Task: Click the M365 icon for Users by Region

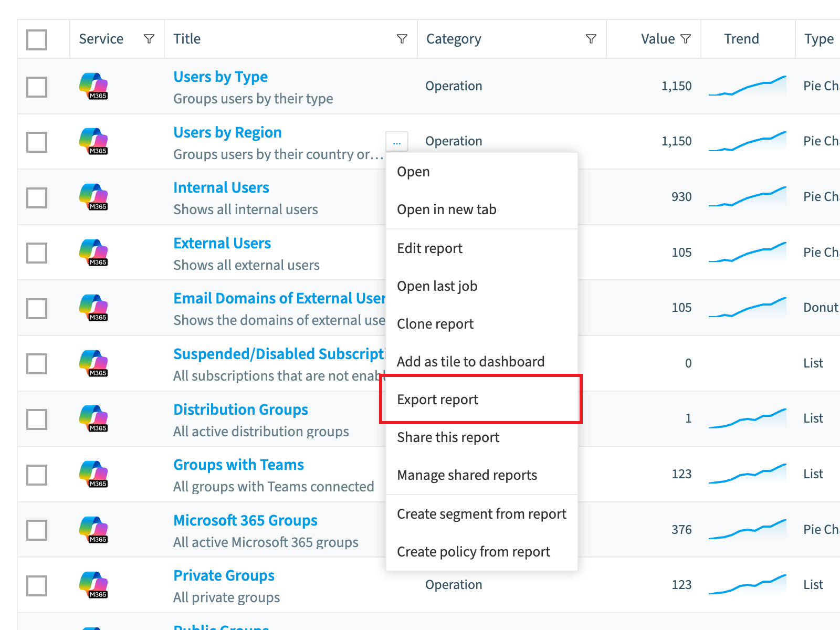Action: 93,141
